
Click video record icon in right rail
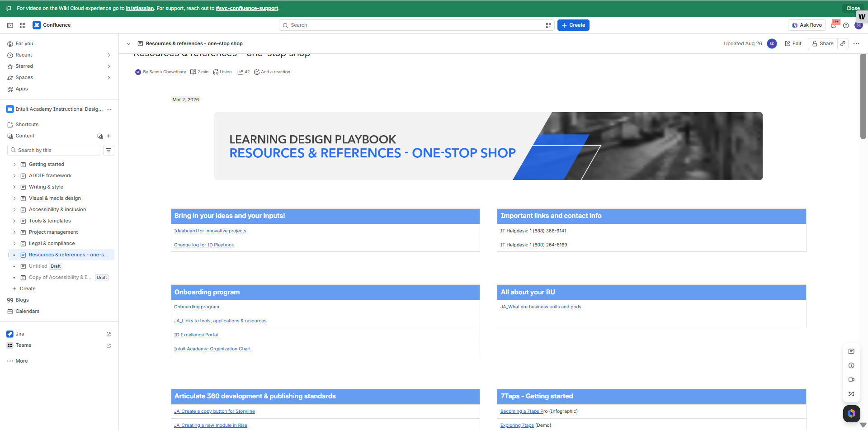851,379
